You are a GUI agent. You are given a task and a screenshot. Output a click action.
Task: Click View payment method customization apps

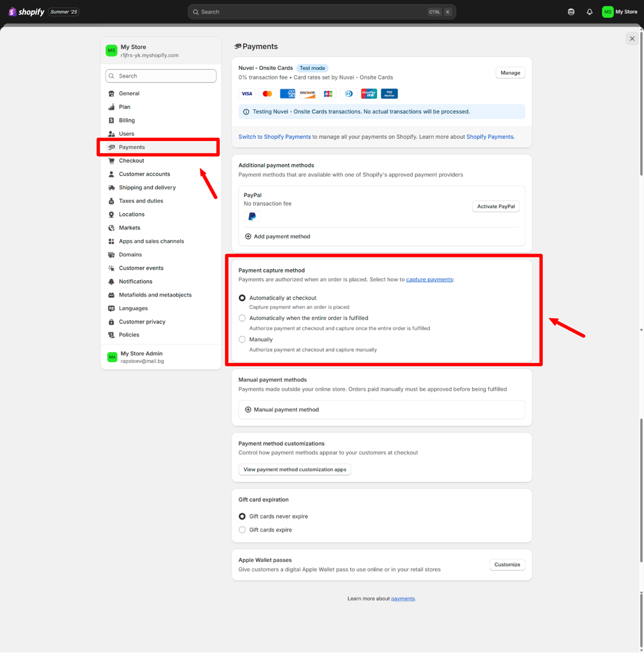click(294, 470)
